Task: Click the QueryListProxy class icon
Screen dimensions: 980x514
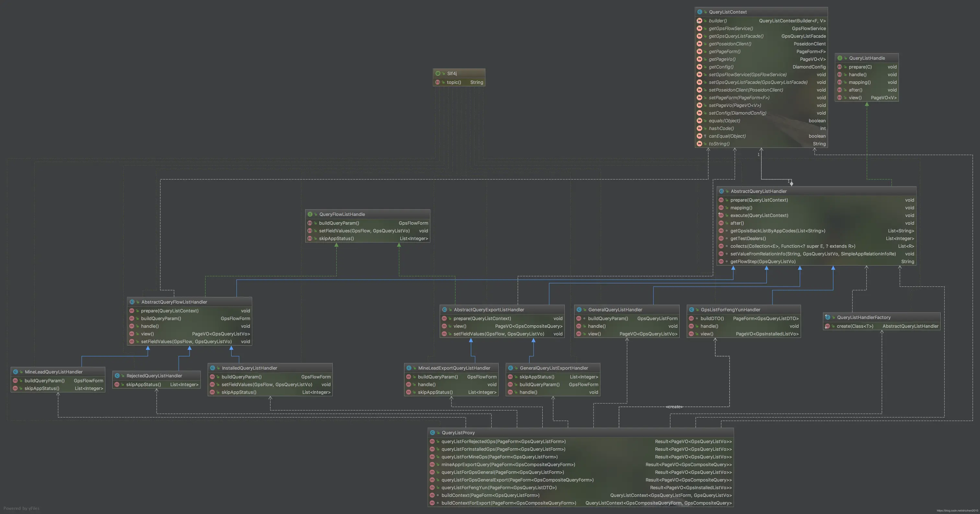Action: pyautogui.click(x=432, y=433)
